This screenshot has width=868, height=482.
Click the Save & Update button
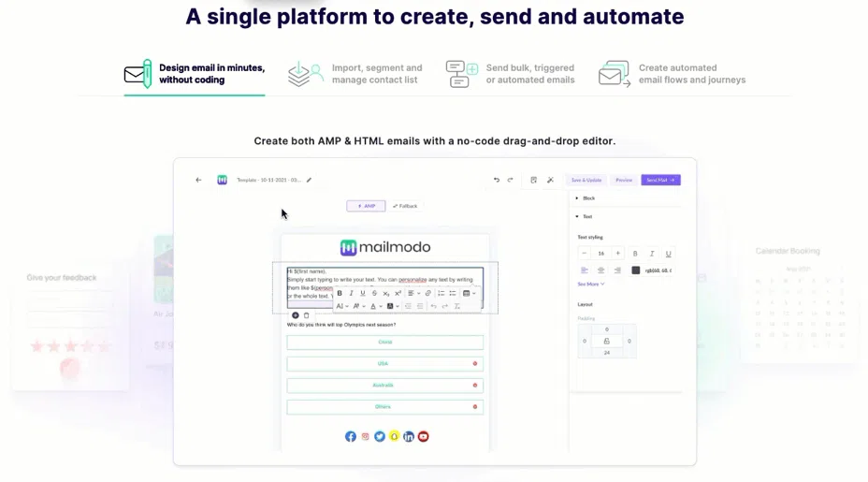pyautogui.click(x=586, y=180)
